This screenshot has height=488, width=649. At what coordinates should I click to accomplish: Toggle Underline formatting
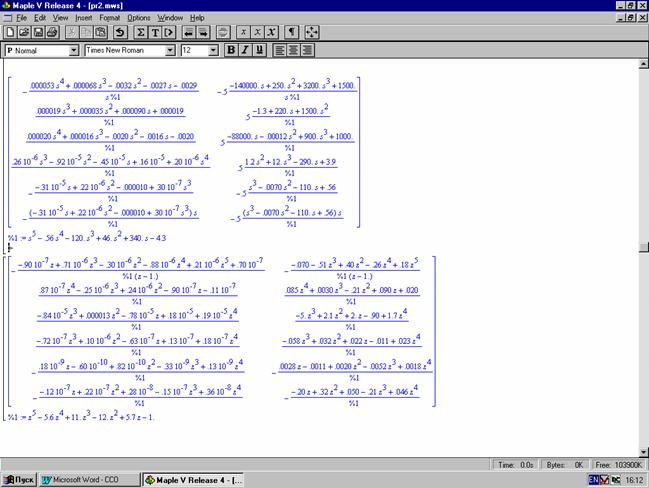tap(260, 50)
